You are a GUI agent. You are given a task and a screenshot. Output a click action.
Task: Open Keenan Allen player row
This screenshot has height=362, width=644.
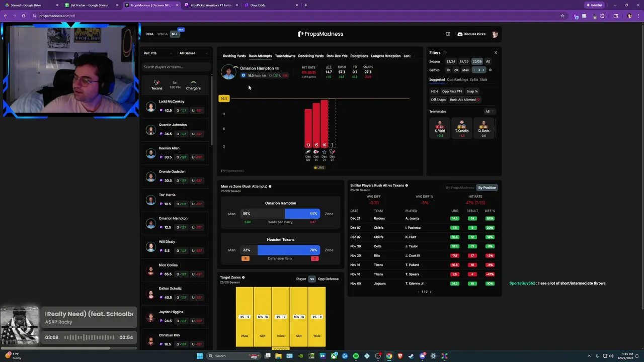pos(175,153)
